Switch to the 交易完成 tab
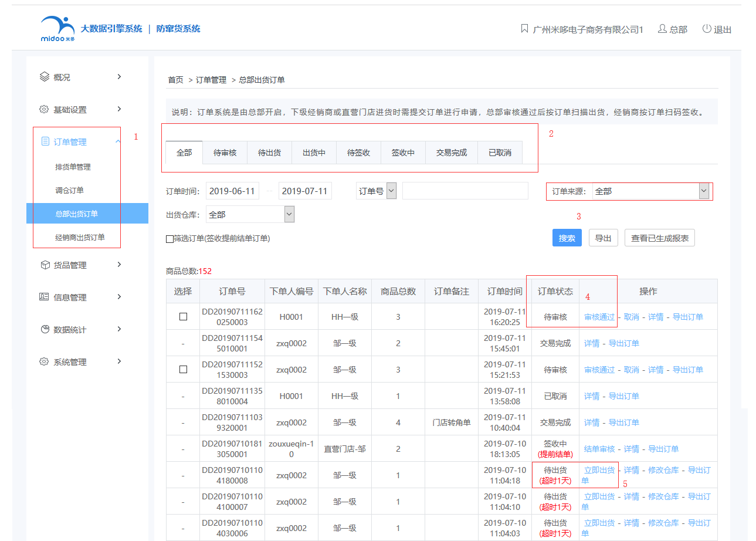This screenshot has height=541, width=756. (x=452, y=153)
